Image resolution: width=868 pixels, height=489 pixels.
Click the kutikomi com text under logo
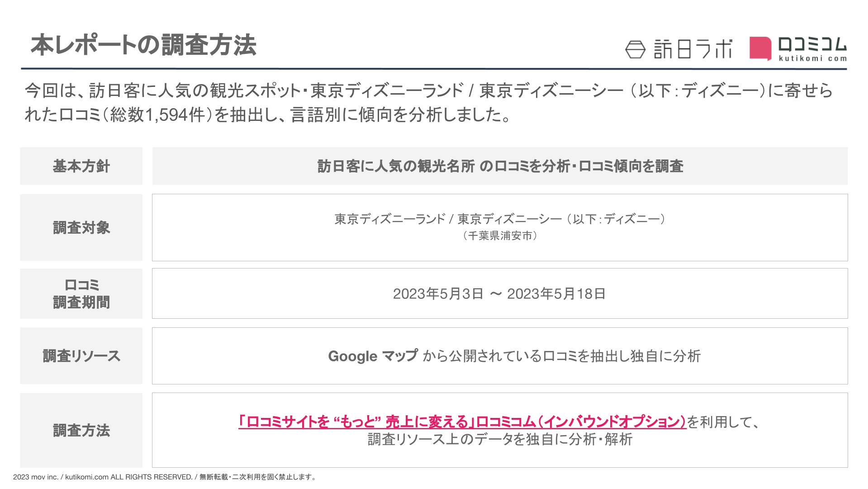coord(812,58)
